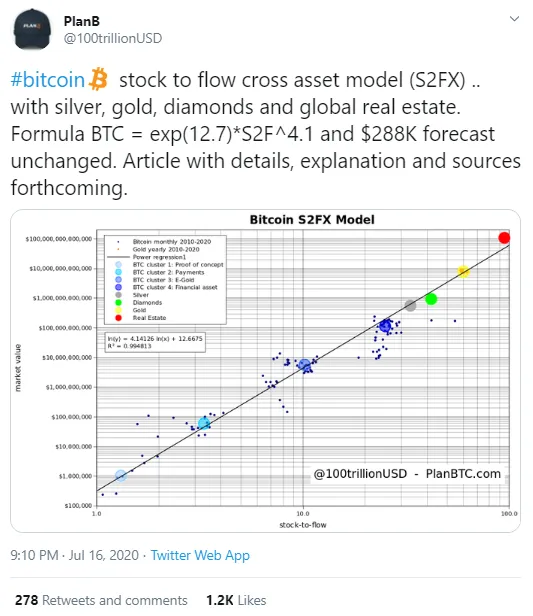Click the regression formula box in the chart
Image resolution: width=533 pixels, height=616 pixels.
click(x=155, y=342)
